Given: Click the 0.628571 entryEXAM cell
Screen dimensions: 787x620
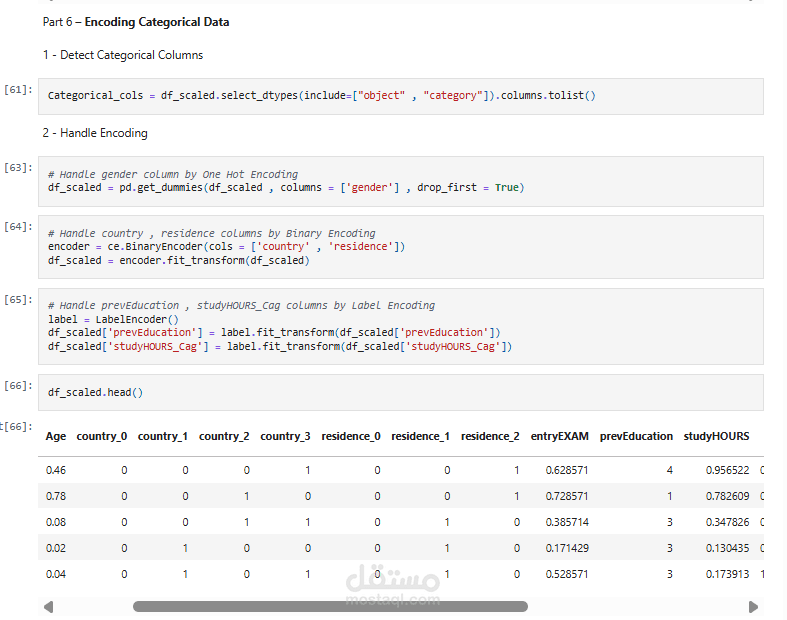Looking at the screenshot, I should click(x=567, y=470).
